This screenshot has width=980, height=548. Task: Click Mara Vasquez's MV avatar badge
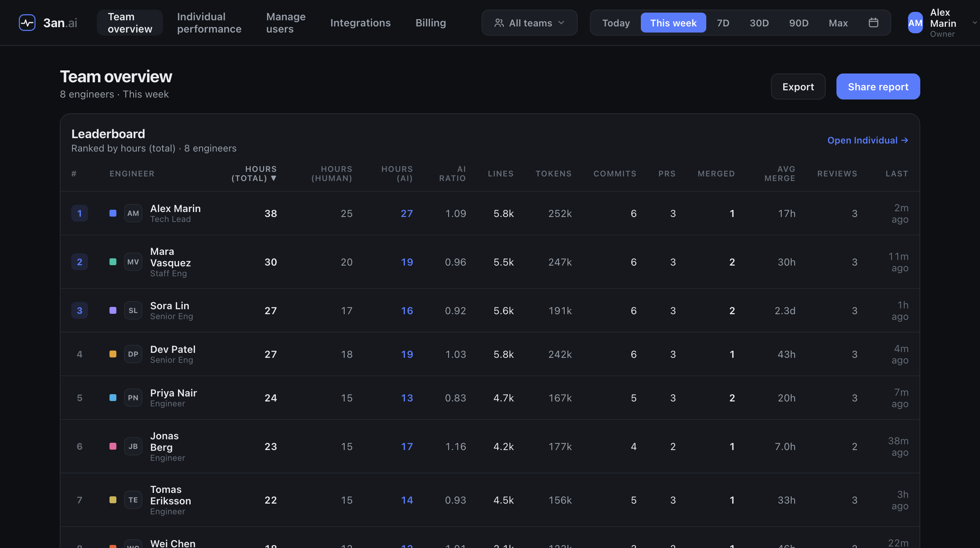133,262
